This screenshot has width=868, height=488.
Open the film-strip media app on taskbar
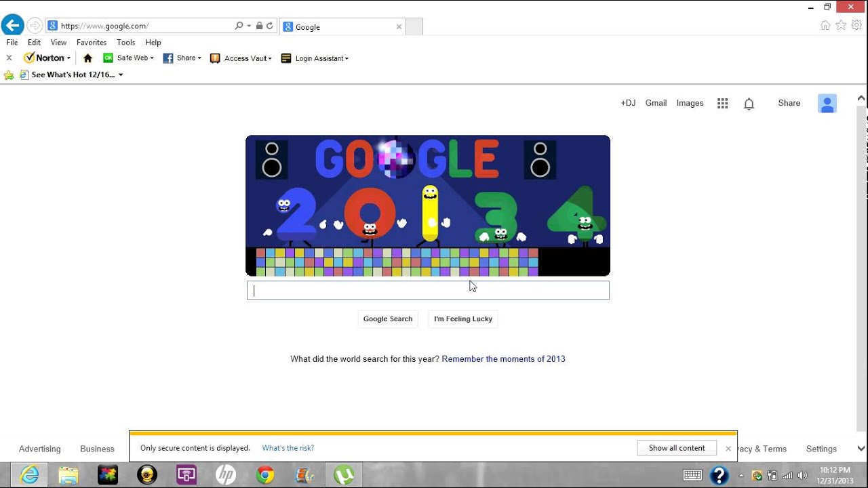point(304,475)
